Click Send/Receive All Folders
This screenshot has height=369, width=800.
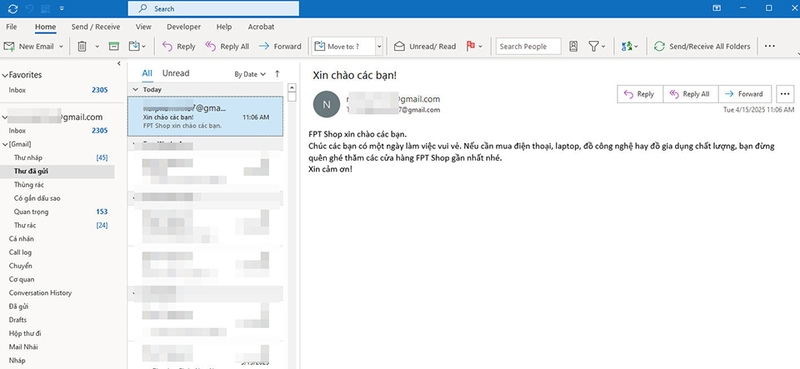pyautogui.click(x=703, y=46)
